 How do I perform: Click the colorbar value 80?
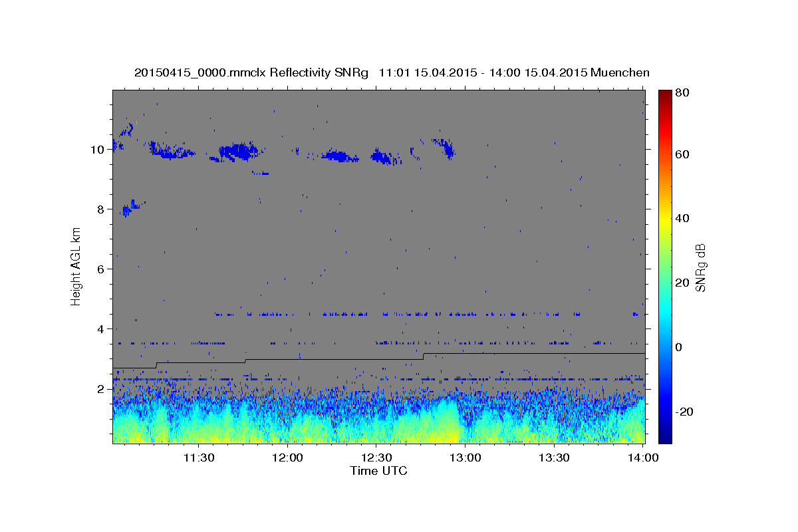coord(683,93)
